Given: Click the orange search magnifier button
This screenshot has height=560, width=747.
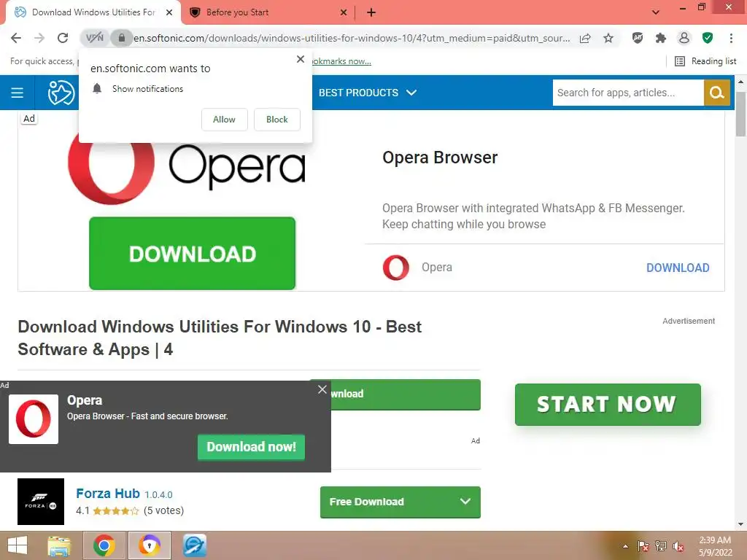Looking at the screenshot, I should click(717, 93).
